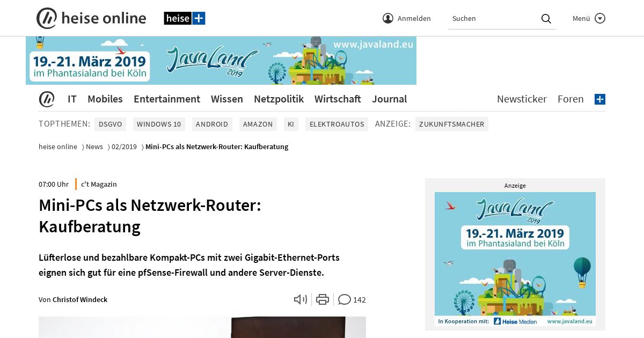
Task: Play article audio with speaker icon
Action: [x=301, y=299]
